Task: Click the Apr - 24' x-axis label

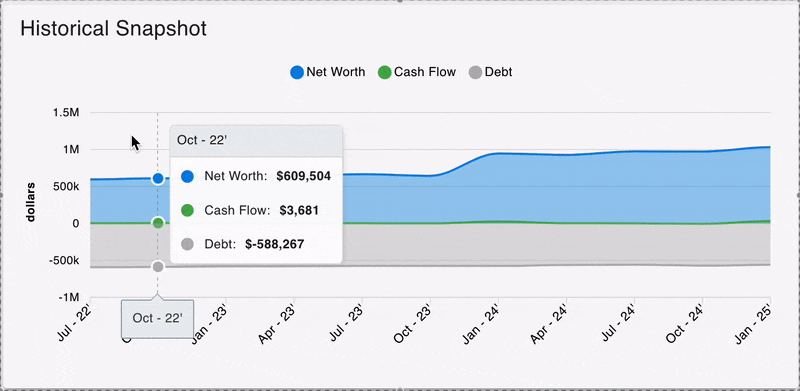Action: pos(549,324)
